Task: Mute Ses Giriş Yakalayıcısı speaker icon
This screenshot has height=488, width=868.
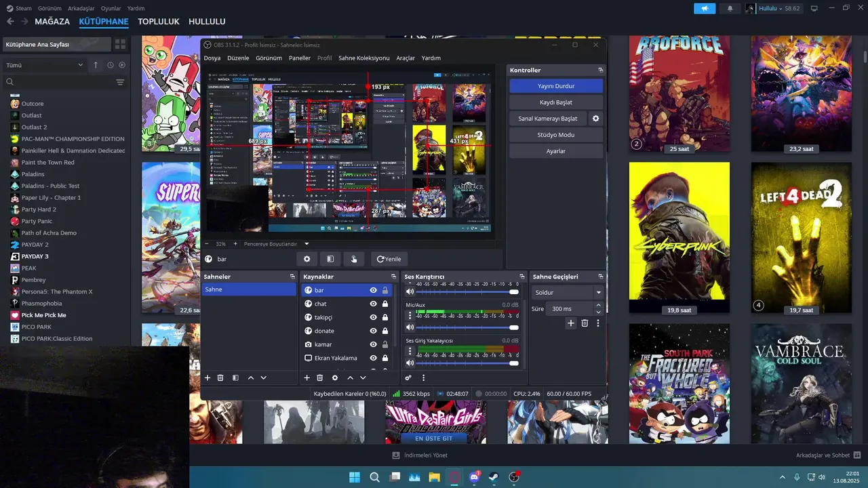Action: (410, 363)
